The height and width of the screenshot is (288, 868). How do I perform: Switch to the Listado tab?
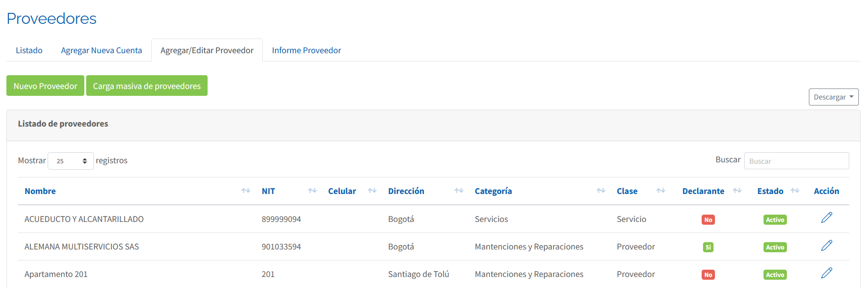click(29, 50)
